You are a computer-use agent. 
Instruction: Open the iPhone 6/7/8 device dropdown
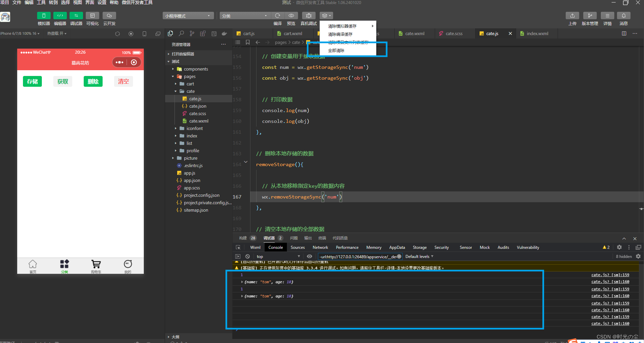click(x=20, y=33)
